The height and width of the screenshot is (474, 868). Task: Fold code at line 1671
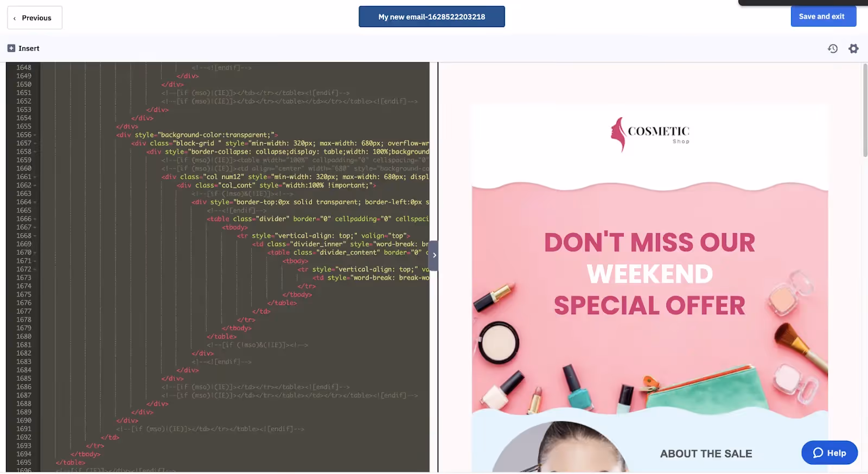(35, 261)
